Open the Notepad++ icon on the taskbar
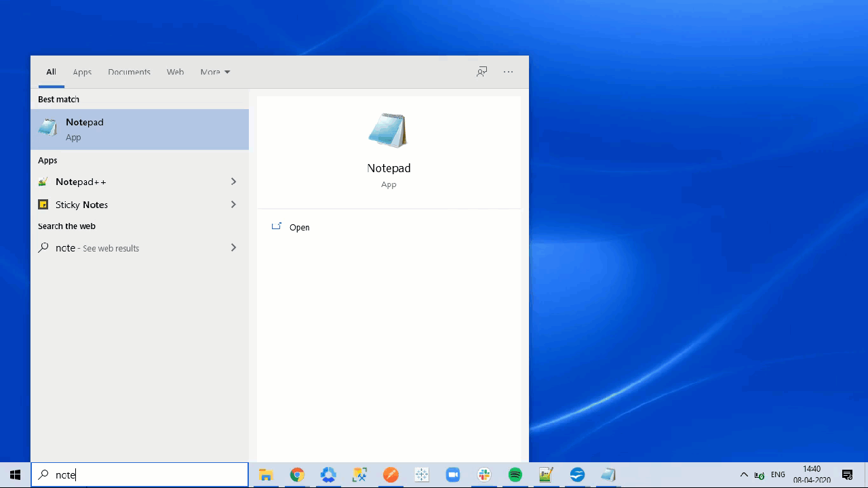Viewport: 868px width, 488px height. click(x=546, y=475)
